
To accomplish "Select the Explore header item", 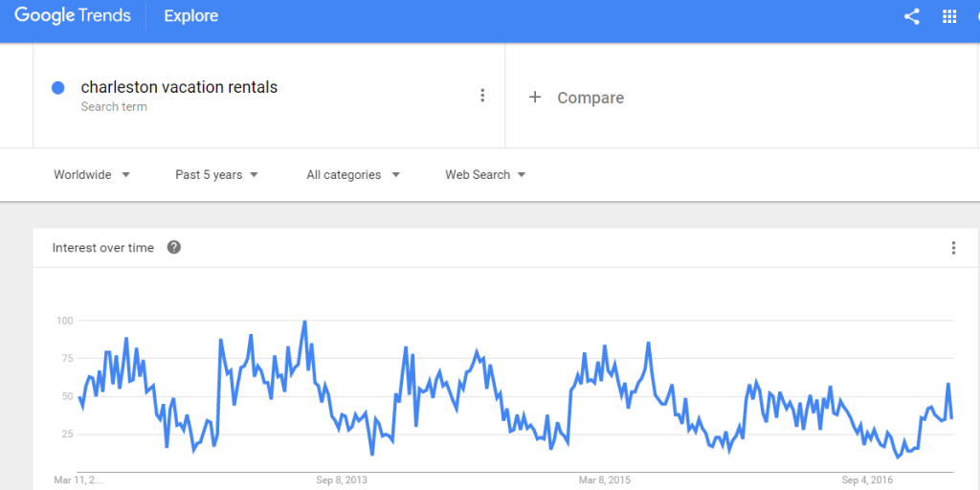I will click(191, 16).
